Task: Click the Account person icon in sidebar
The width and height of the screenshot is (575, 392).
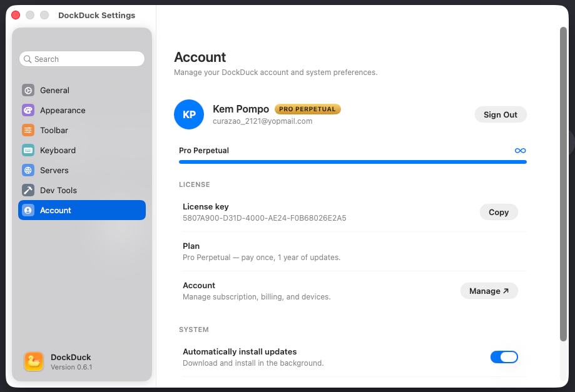Action: coord(28,210)
